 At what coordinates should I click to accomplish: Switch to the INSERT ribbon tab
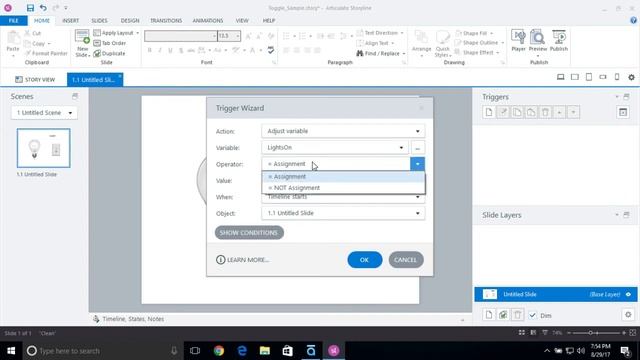(x=70, y=20)
